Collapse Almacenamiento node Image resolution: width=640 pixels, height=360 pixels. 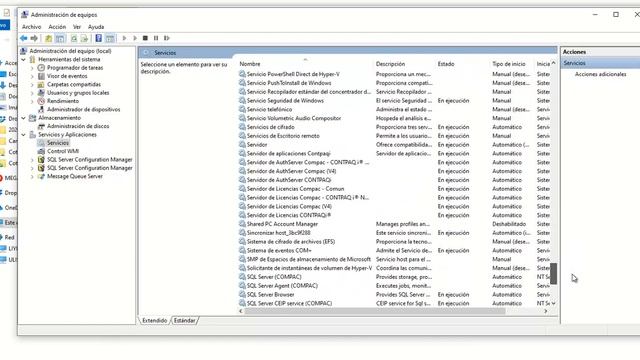tap(24, 118)
